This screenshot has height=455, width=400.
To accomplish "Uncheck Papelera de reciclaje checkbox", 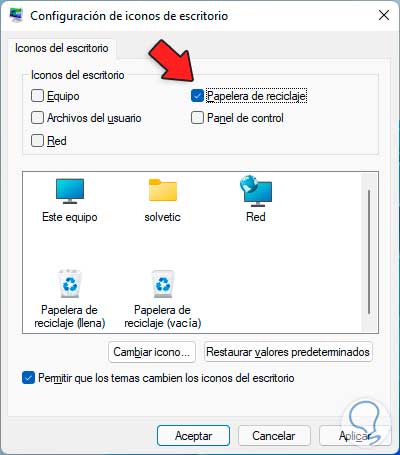I will [197, 96].
